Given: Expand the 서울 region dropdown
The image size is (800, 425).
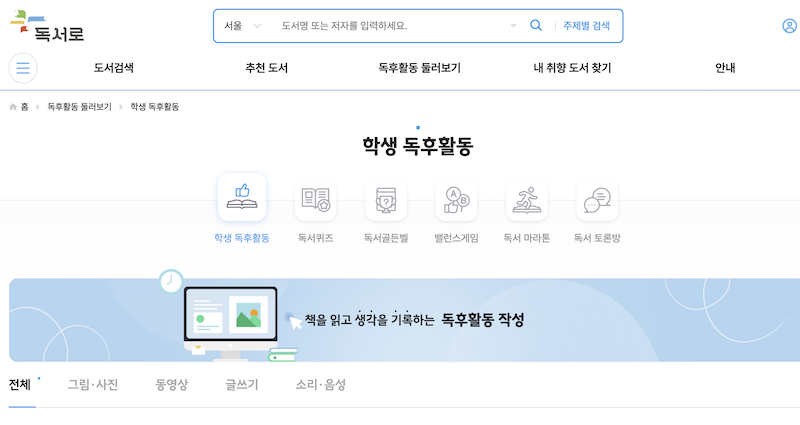Looking at the screenshot, I should [242, 26].
